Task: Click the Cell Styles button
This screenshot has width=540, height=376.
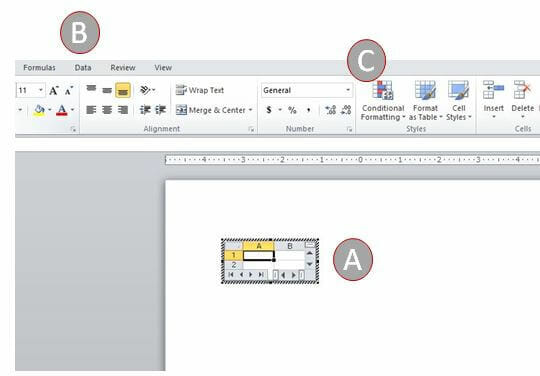Action: pyautogui.click(x=459, y=101)
